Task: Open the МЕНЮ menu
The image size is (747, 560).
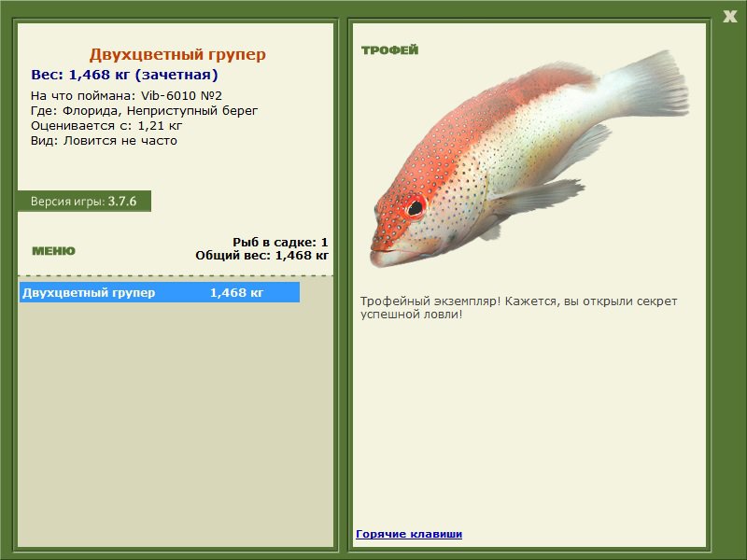Action: [53, 251]
